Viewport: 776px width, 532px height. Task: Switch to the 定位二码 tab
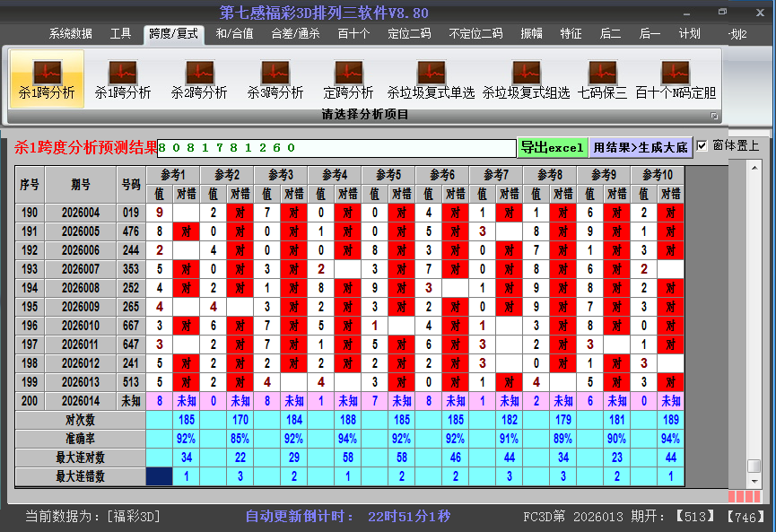tap(409, 34)
